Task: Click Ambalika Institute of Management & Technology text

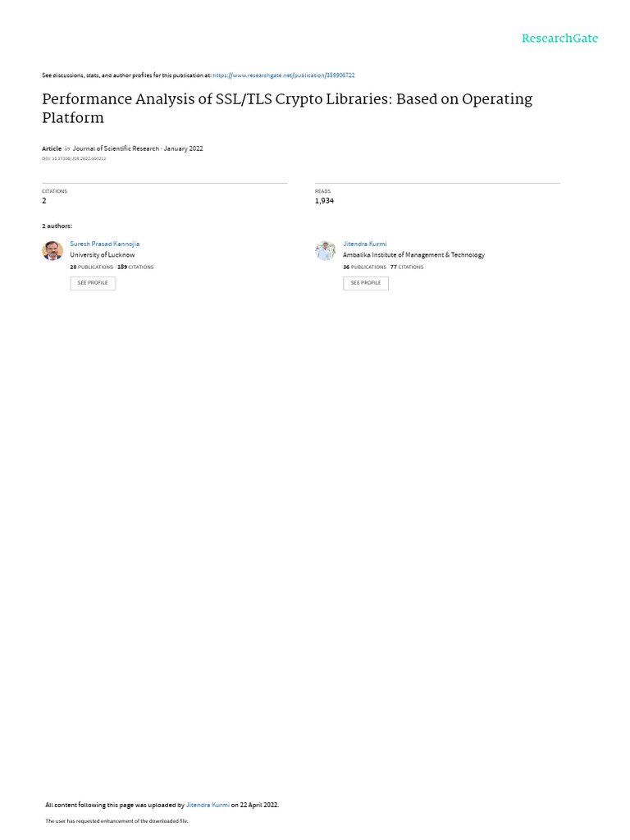Action: (413, 255)
